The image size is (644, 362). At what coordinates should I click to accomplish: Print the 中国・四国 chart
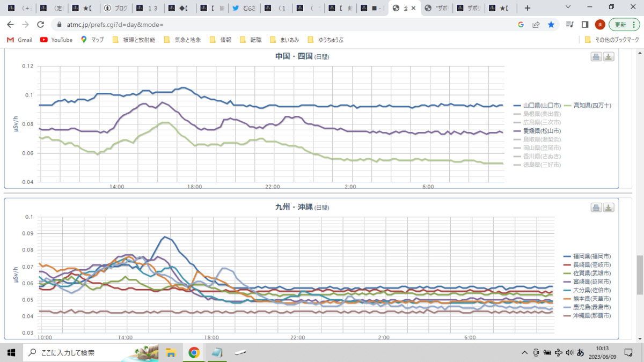point(596,57)
